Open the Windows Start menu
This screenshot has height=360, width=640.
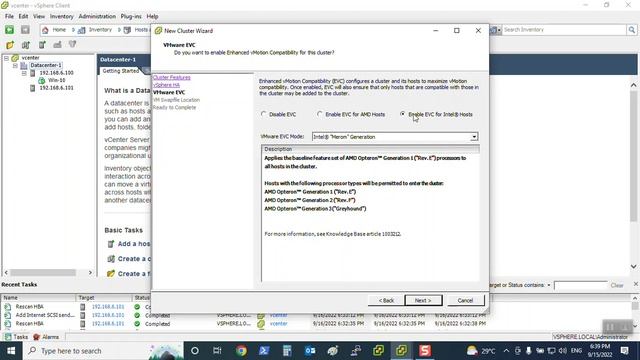click(11, 351)
